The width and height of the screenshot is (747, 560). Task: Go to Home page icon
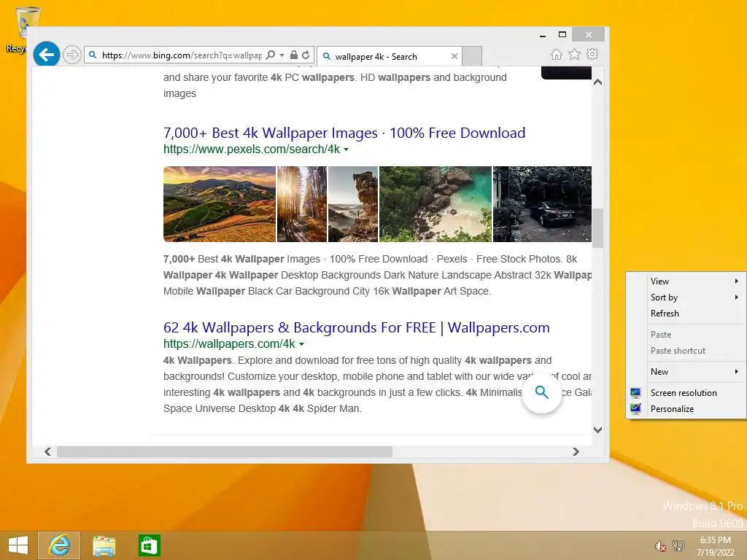(557, 54)
